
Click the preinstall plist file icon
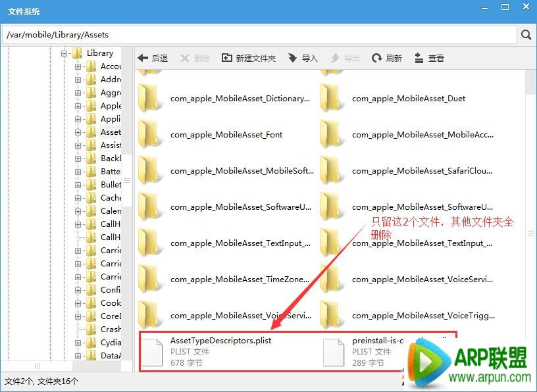point(334,352)
